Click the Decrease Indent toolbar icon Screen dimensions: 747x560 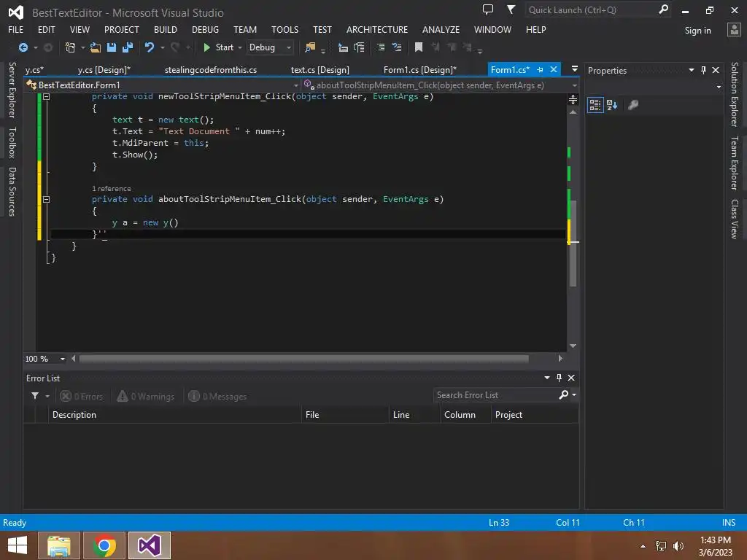pyautogui.click(x=343, y=47)
